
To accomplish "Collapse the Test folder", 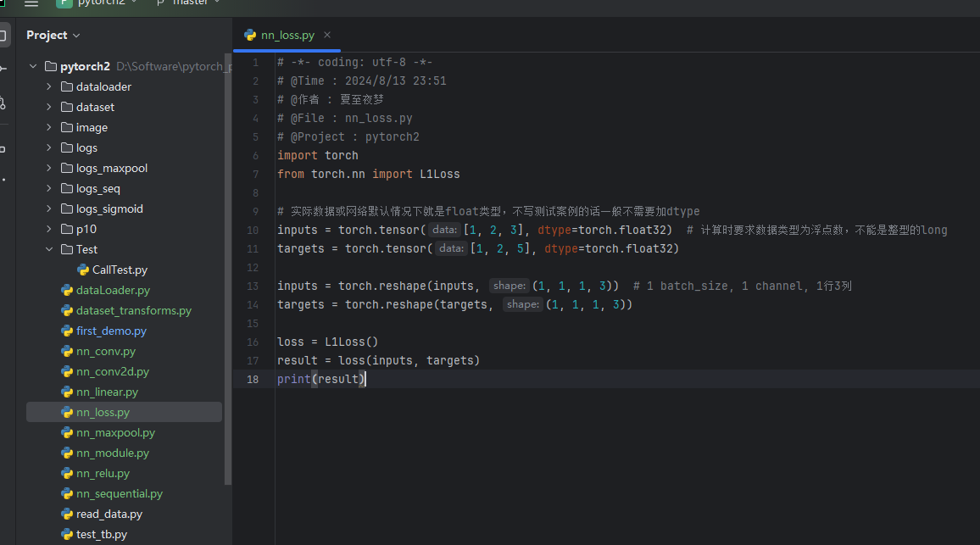I will point(49,249).
